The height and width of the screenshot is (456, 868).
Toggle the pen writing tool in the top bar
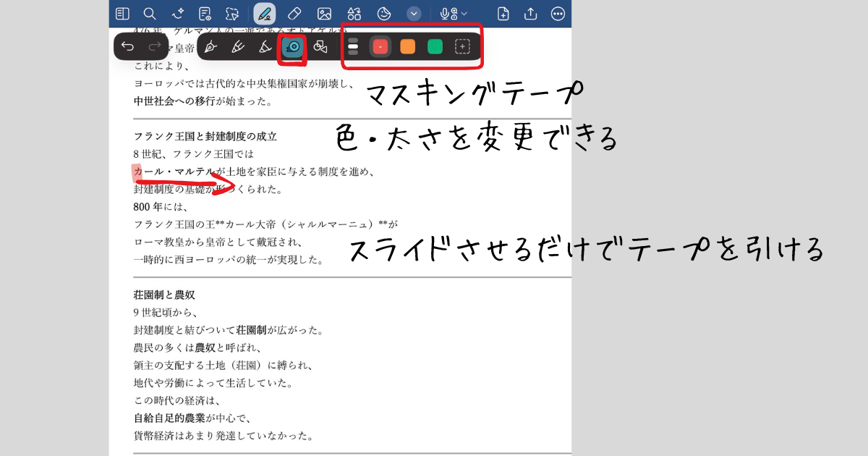pos(264,14)
